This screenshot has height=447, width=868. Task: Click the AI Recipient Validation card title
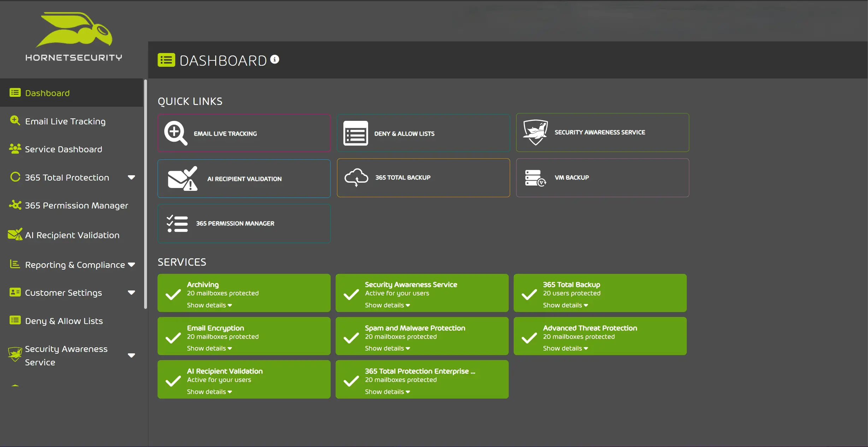tap(225, 371)
